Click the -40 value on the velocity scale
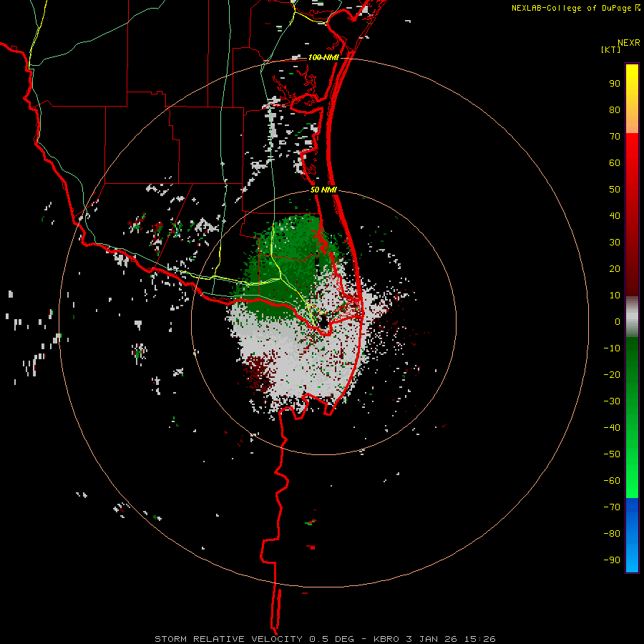Image resolution: width=644 pixels, height=644 pixels. pyautogui.click(x=612, y=428)
